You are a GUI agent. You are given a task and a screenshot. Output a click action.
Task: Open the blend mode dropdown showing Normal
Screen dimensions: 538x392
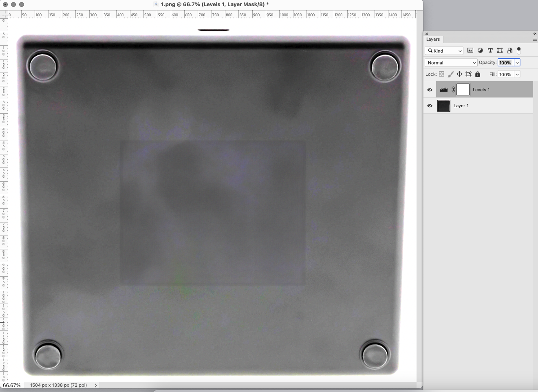point(451,62)
